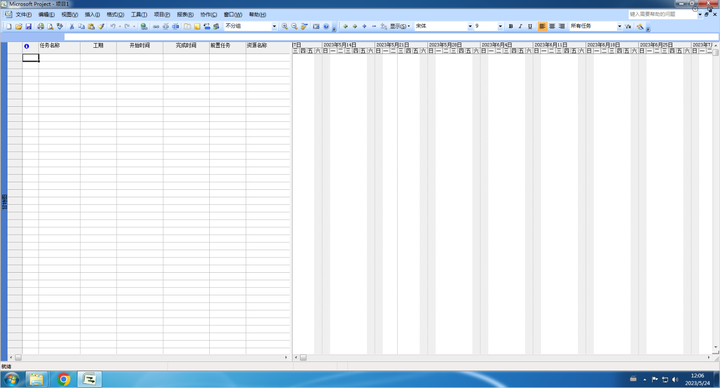Run the spelling check icon
720x388 pixels.
[x=60, y=27]
